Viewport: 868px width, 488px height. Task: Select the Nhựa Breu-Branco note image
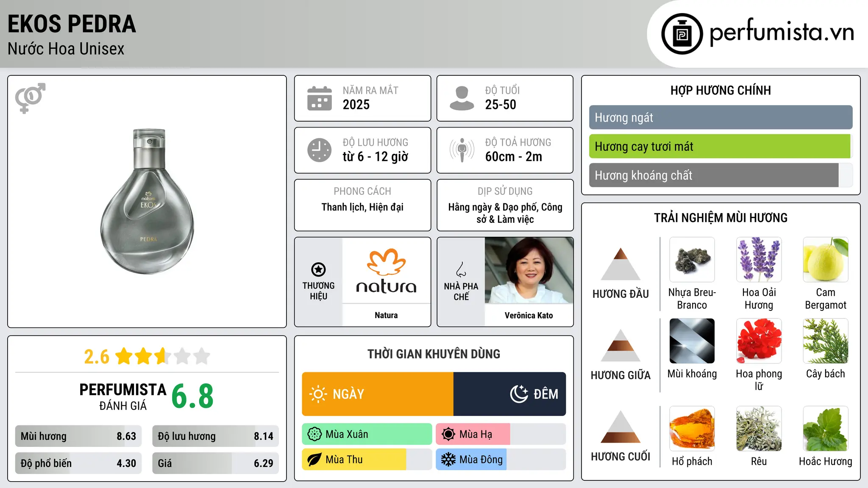(692, 260)
